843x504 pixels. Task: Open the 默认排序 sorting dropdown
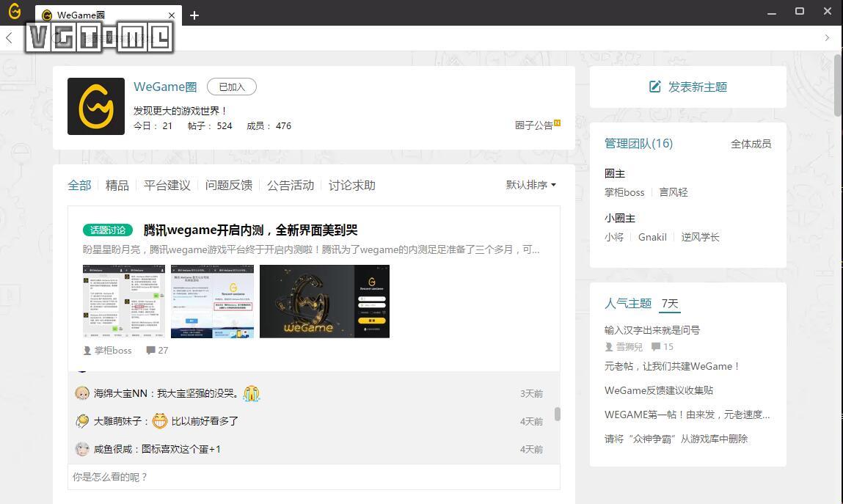point(530,185)
